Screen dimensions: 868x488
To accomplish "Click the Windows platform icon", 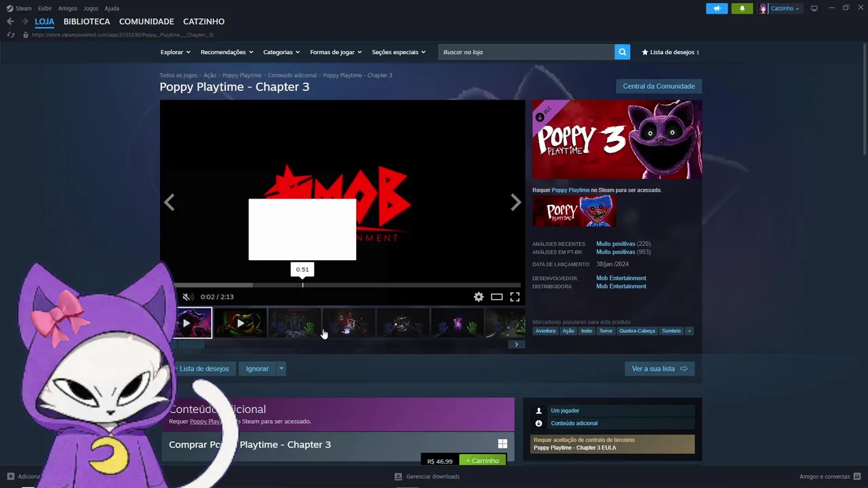I will click(x=502, y=444).
